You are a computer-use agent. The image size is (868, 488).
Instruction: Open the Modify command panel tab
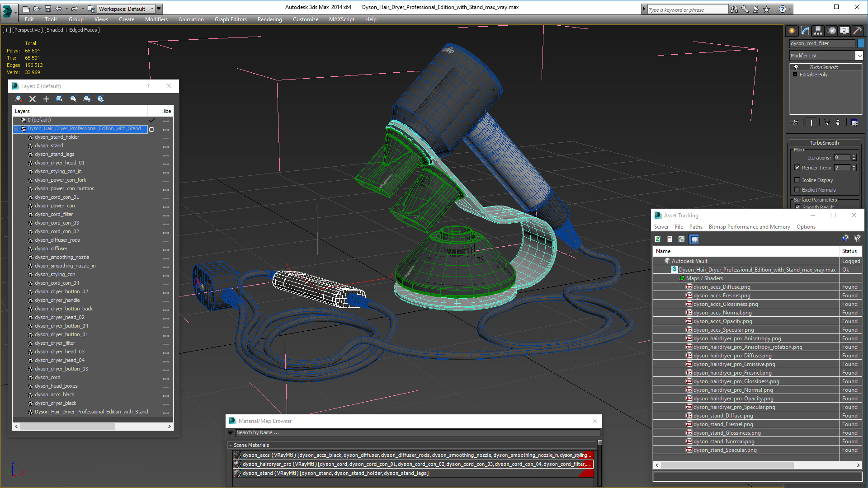[805, 31]
